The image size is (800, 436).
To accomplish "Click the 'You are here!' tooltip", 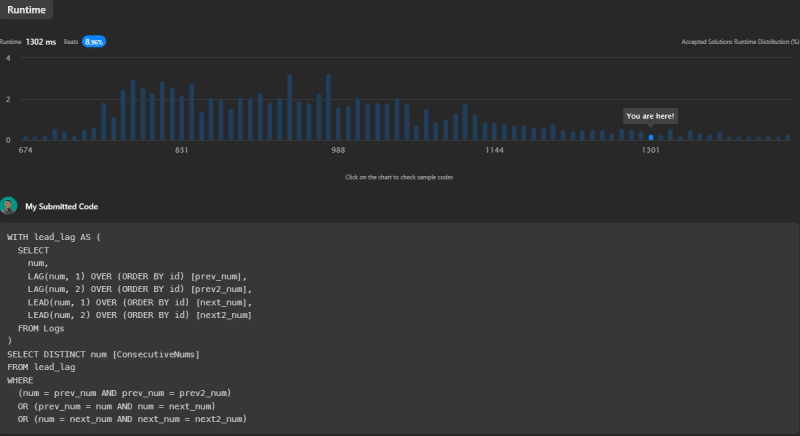I will pyautogui.click(x=650, y=116).
